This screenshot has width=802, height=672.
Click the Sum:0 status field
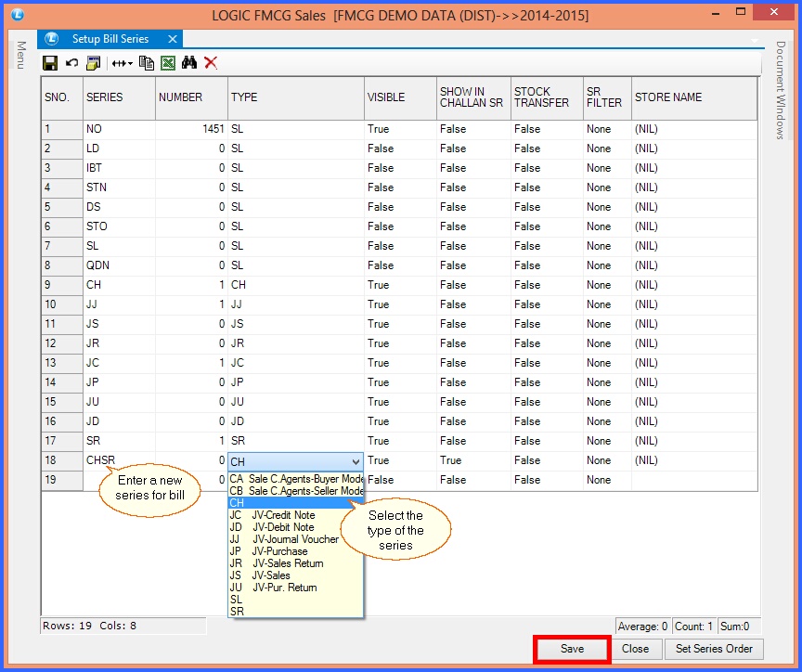click(740, 626)
